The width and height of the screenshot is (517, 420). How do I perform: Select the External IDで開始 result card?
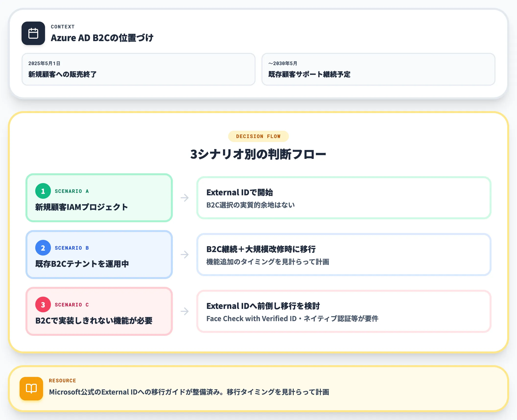coord(344,198)
